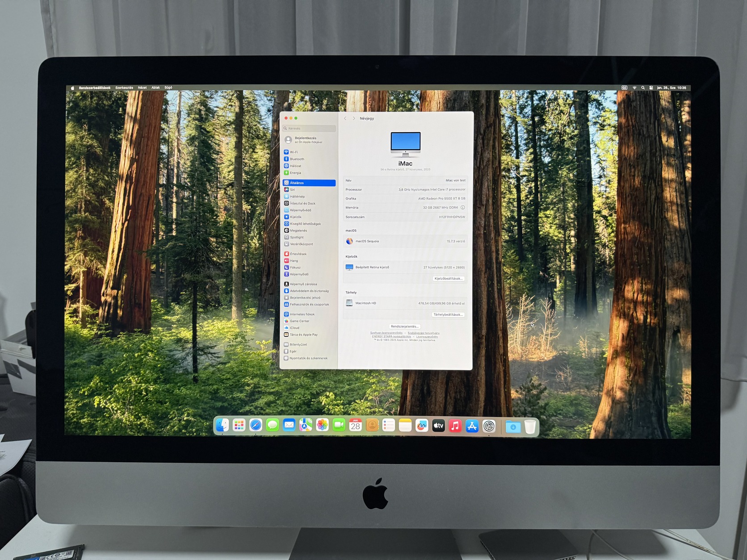The width and height of the screenshot is (747, 560).
Task: Open Értesítések notification settings
Action: coord(309,254)
